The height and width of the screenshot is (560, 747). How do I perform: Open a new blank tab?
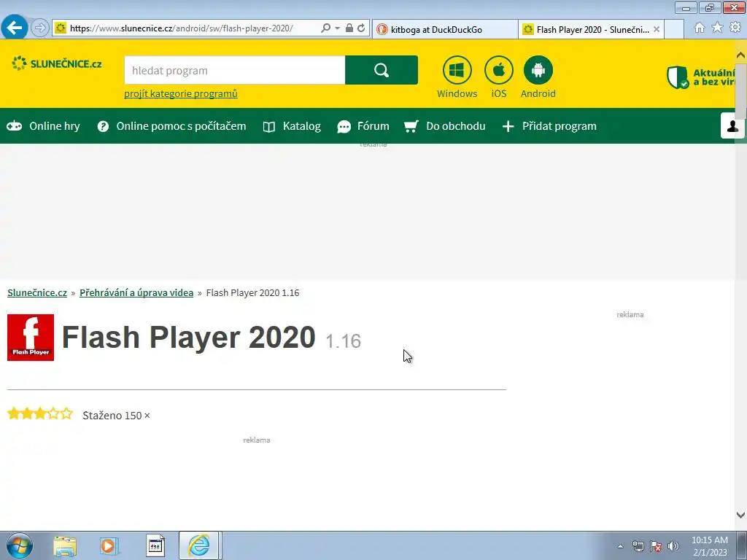(x=674, y=29)
